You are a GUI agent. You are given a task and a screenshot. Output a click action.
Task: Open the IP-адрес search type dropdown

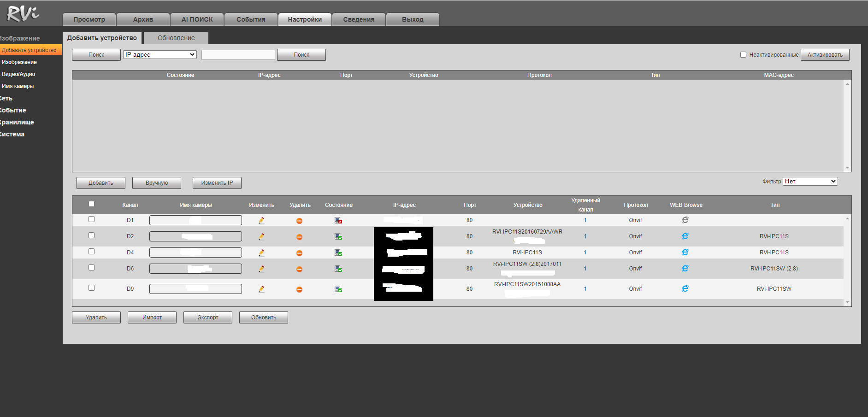[x=160, y=54]
